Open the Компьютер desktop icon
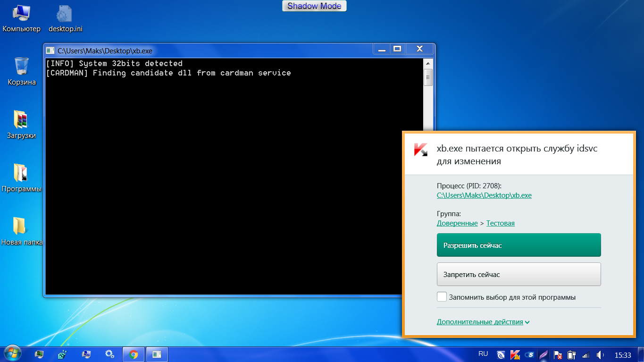This screenshot has height=362, width=644. tap(22, 19)
